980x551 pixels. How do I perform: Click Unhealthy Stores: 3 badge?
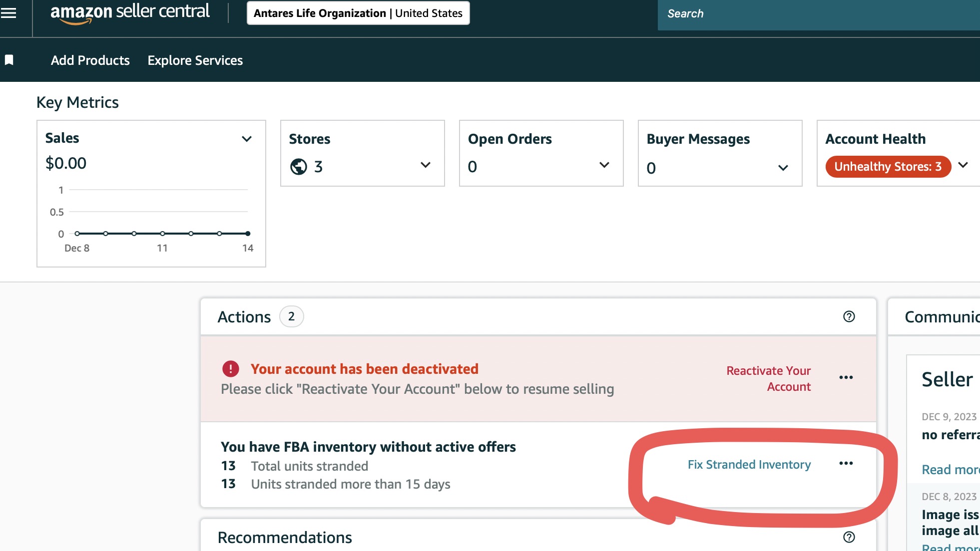pyautogui.click(x=888, y=167)
